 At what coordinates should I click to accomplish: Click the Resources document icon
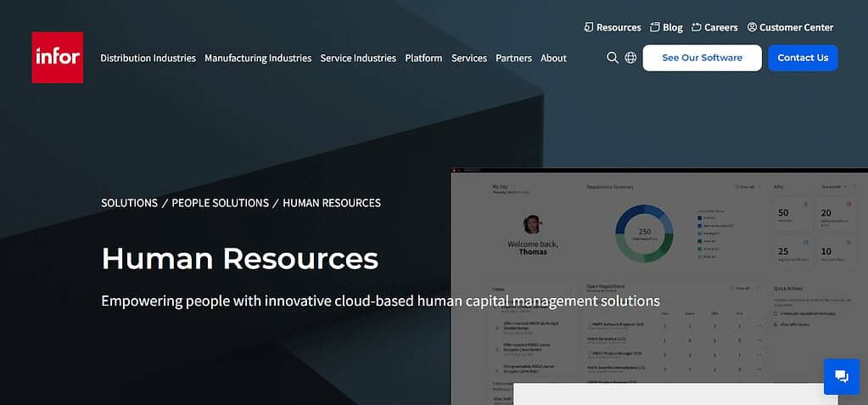[x=589, y=27]
